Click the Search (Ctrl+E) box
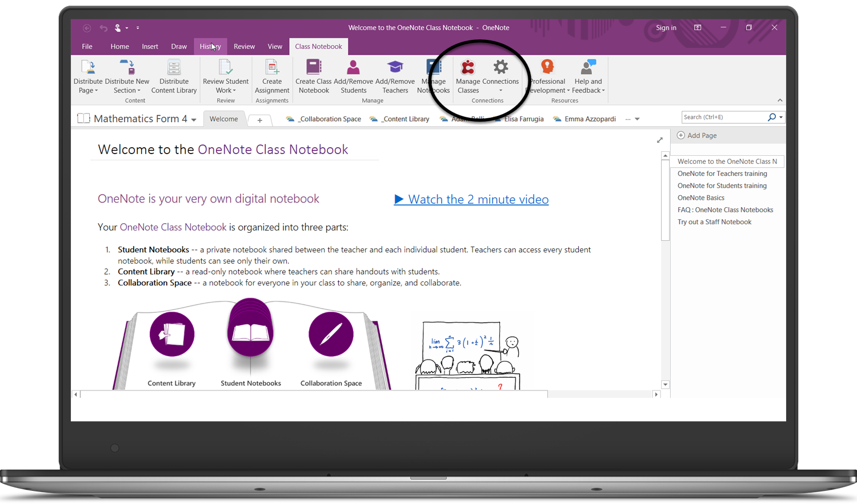The image size is (857, 504). coord(724,117)
